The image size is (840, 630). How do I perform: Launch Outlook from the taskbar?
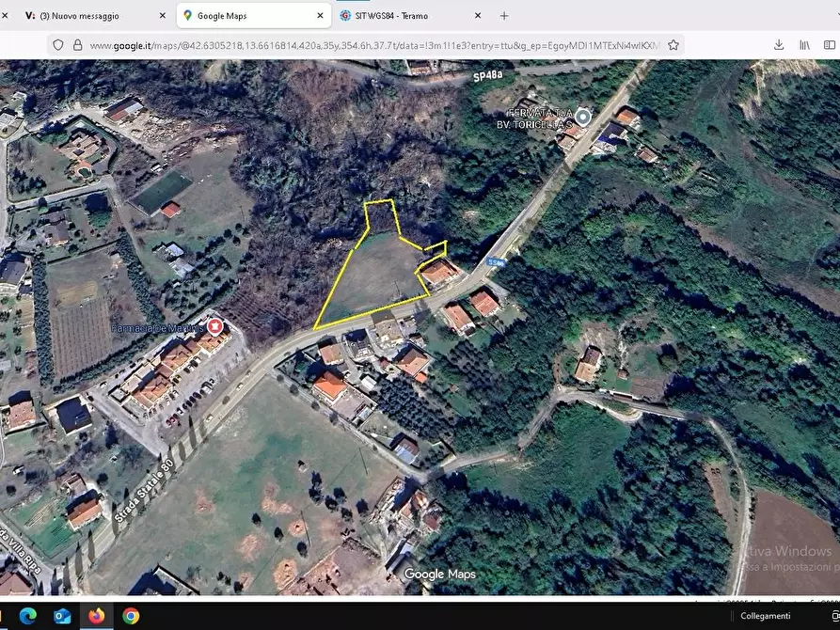[x=62, y=618]
